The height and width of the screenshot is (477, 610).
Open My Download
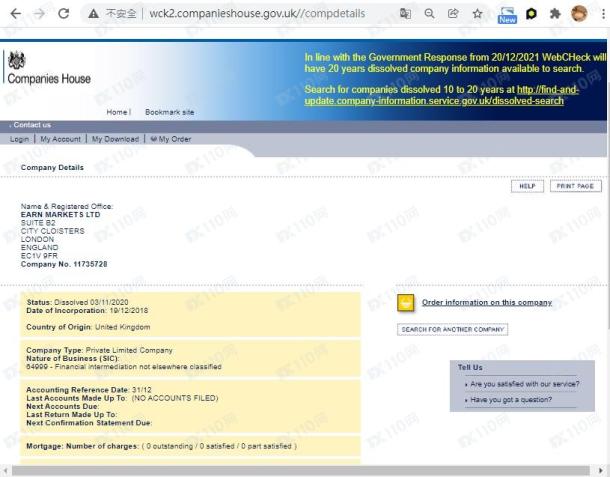click(x=115, y=139)
